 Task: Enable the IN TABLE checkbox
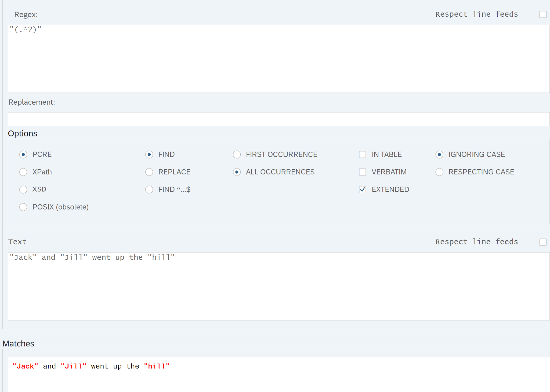(x=363, y=155)
